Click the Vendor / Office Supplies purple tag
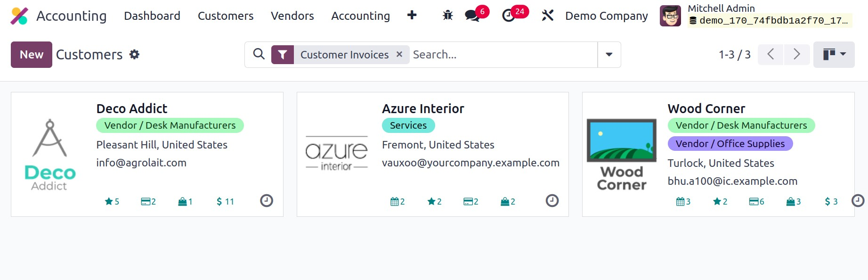Screen dimensions: 868x280 point(730,144)
